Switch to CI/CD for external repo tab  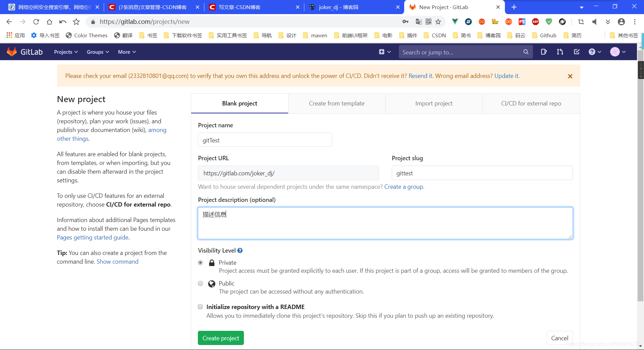click(x=531, y=103)
